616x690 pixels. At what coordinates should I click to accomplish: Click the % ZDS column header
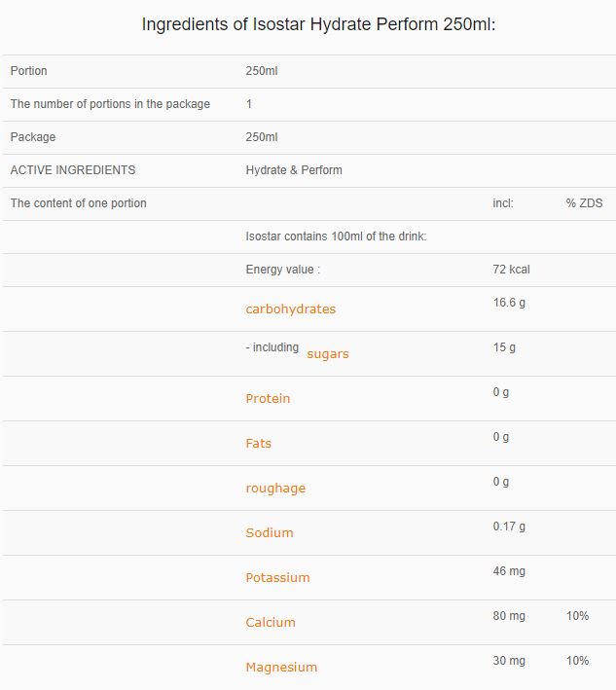click(x=584, y=203)
